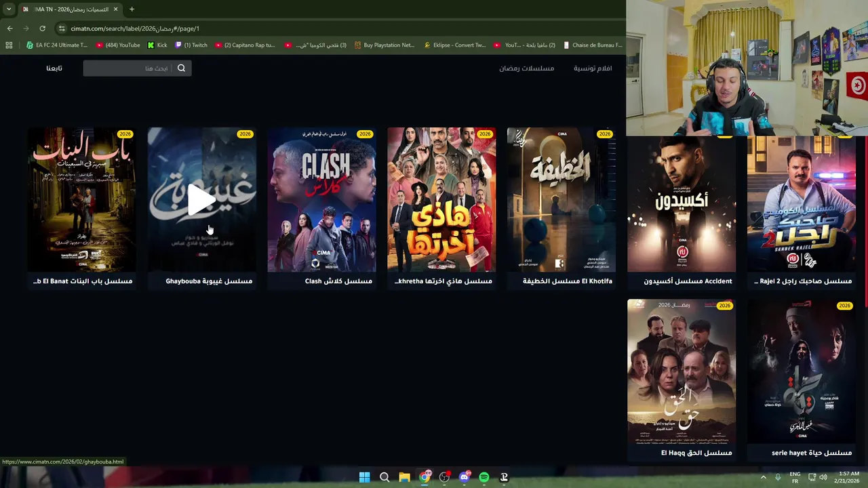Click title Accident مسلسل أكسيدون
Image resolution: width=868 pixels, height=488 pixels.
(688, 281)
